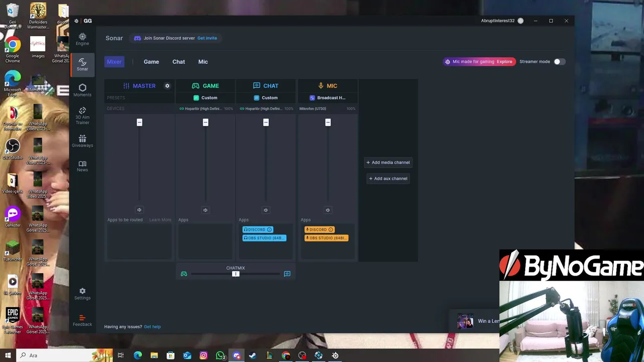
Task: Select the OBS Studio app chip in Mic
Action: pyautogui.click(x=326, y=238)
